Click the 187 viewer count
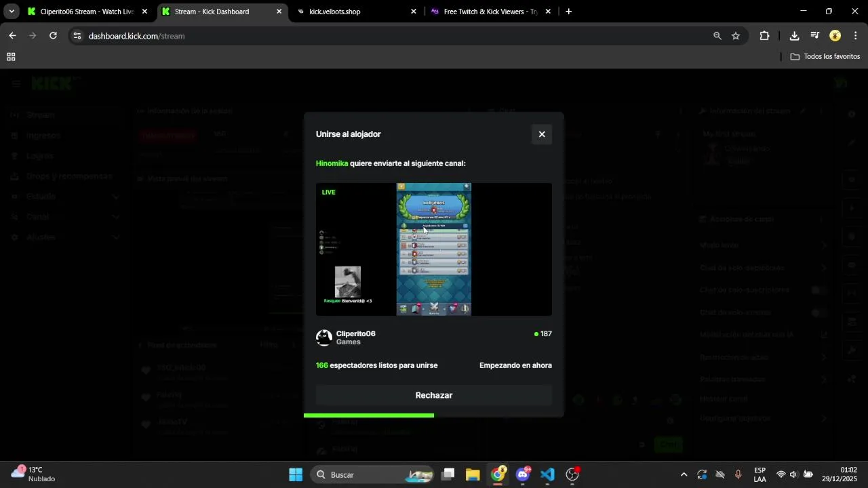The width and height of the screenshot is (868, 488). point(542,334)
